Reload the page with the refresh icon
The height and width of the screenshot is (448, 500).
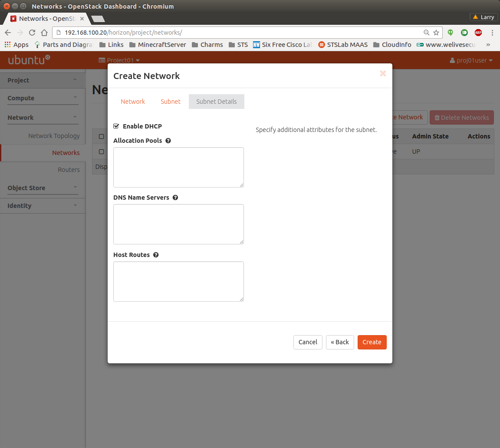(32, 33)
